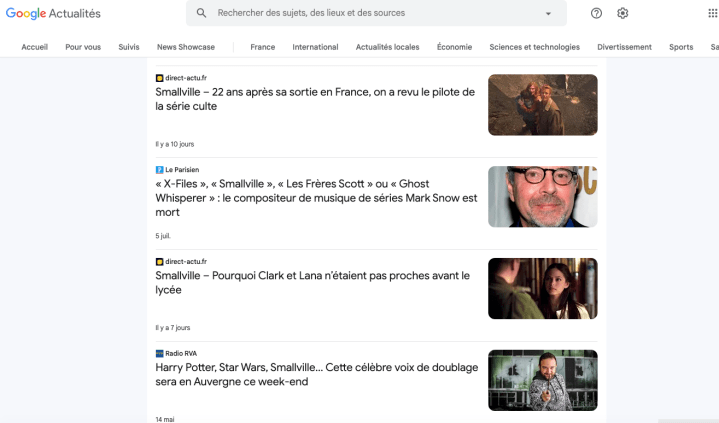Switch to the Accueil tab
719x423 pixels.
pyautogui.click(x=35, y=47)
